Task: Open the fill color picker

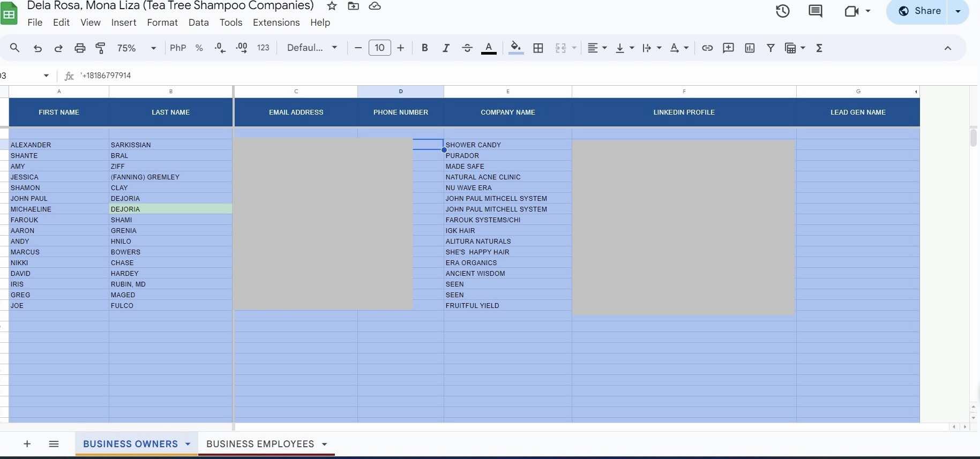Action: (516, 48)
